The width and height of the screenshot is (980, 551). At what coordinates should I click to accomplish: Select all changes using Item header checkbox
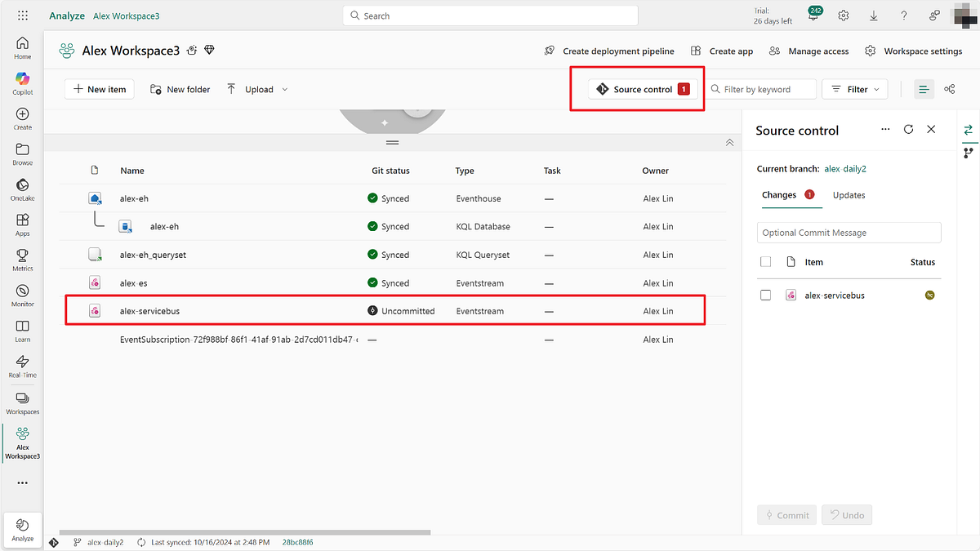click(x=765, y=262)
